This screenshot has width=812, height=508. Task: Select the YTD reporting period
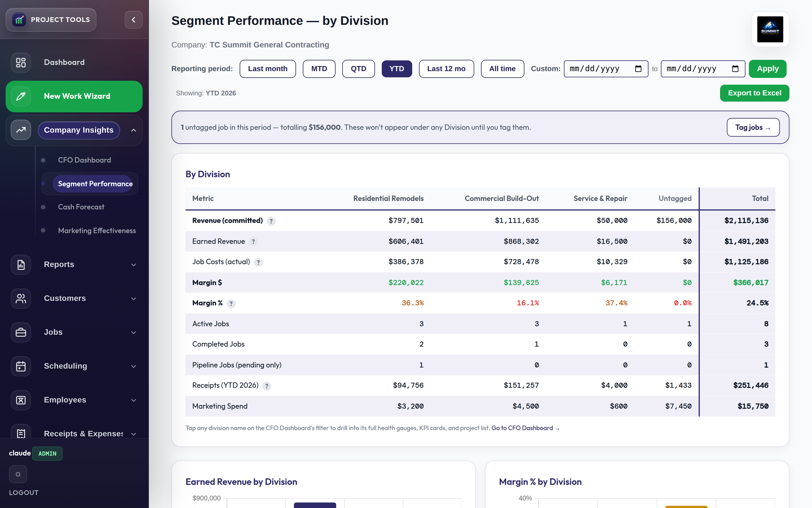coord(397,69)
